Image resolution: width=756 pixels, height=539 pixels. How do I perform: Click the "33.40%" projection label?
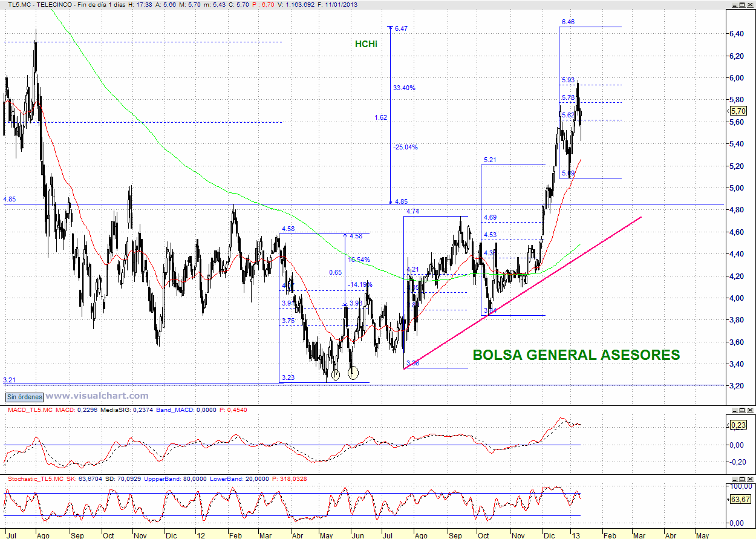pyautogui.click(x=404, y=88)
